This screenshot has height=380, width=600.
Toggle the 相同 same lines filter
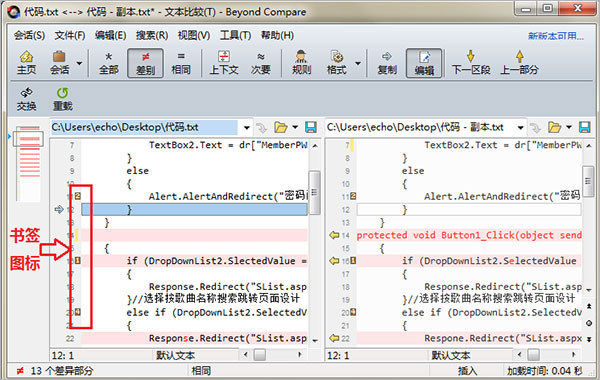click(x=181, y=63)
